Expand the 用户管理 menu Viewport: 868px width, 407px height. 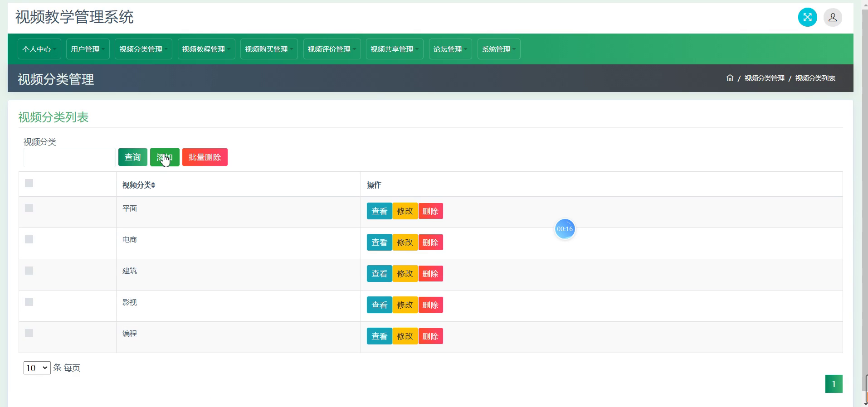pyautogui.click(x=88, y=49)
